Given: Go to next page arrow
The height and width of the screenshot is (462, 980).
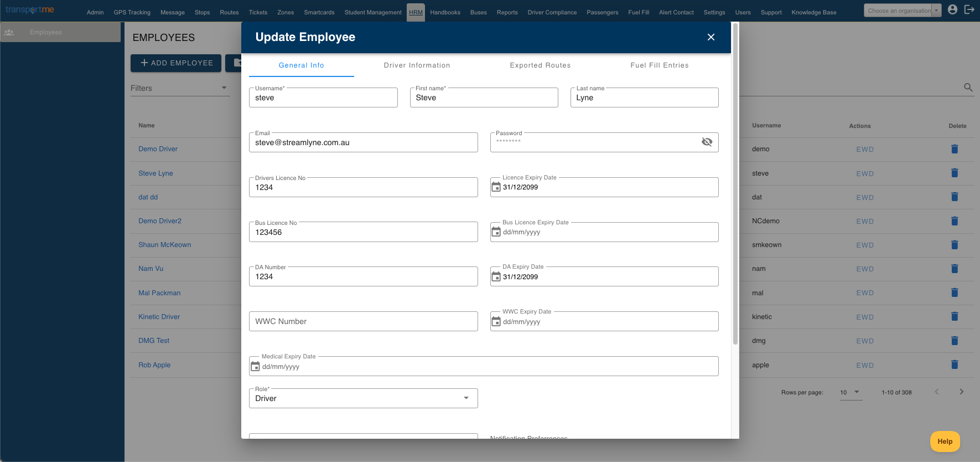Looking at the screenshot, I should pyautogui.click(x=962, y=392).
